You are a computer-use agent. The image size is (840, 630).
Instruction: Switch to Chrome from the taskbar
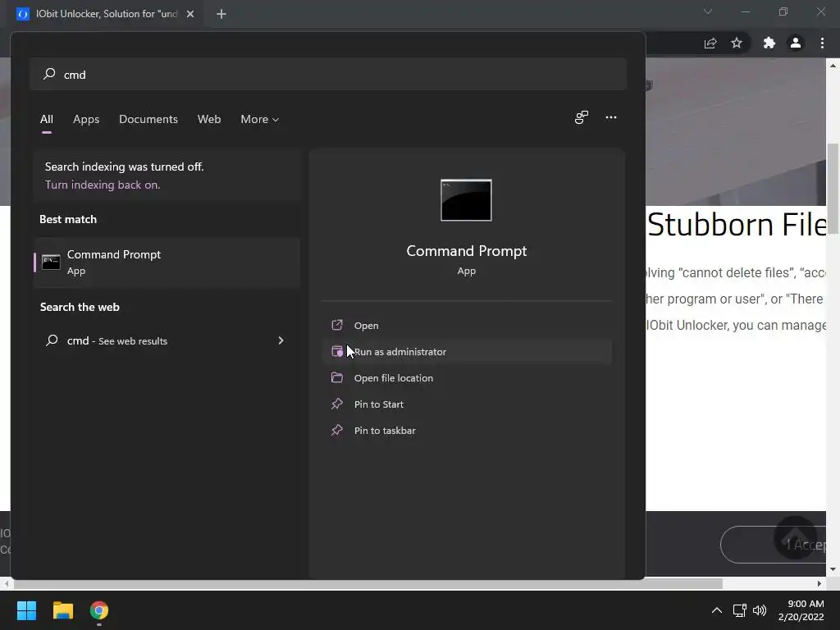[99, 610]
